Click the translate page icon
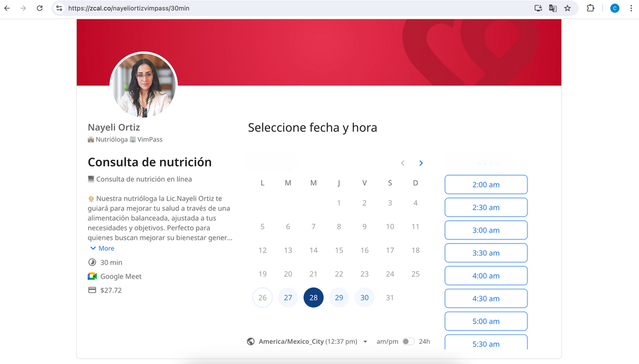 coord(553,9)
